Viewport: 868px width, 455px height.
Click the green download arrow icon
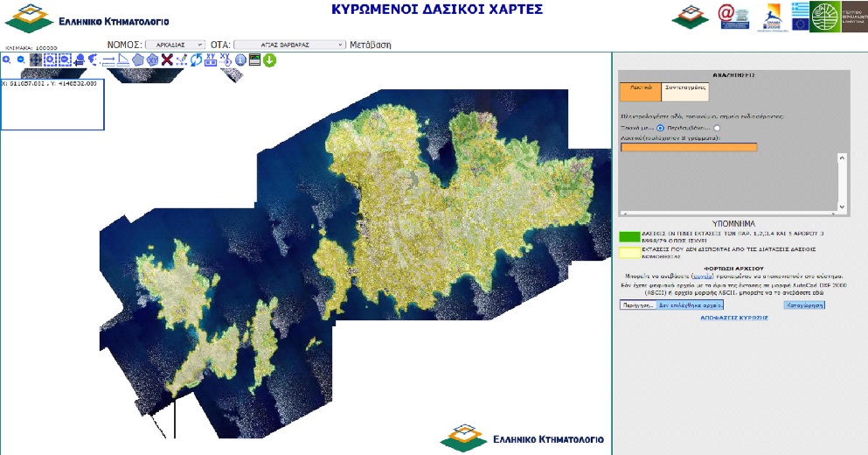click(x=269, y=59)
